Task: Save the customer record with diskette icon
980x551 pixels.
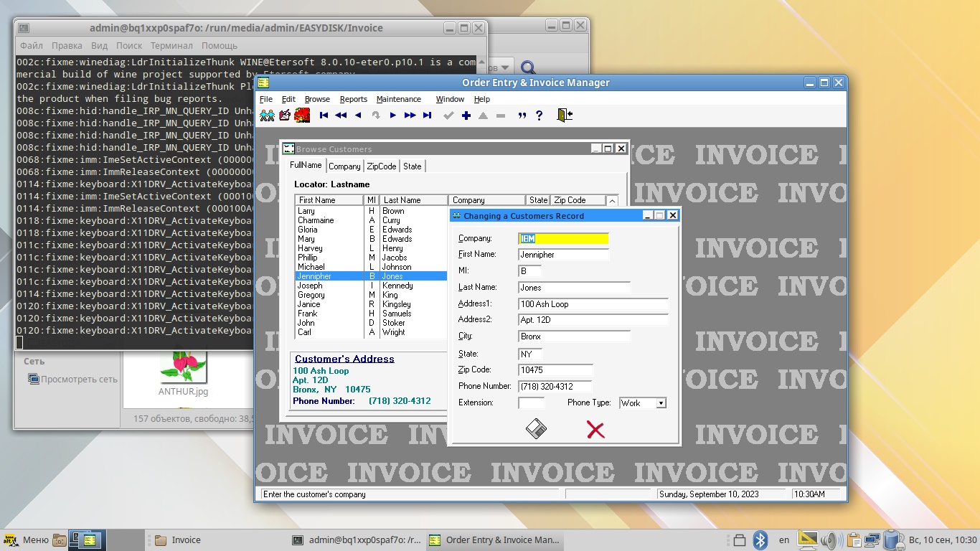Action: [x=536, y=429]
